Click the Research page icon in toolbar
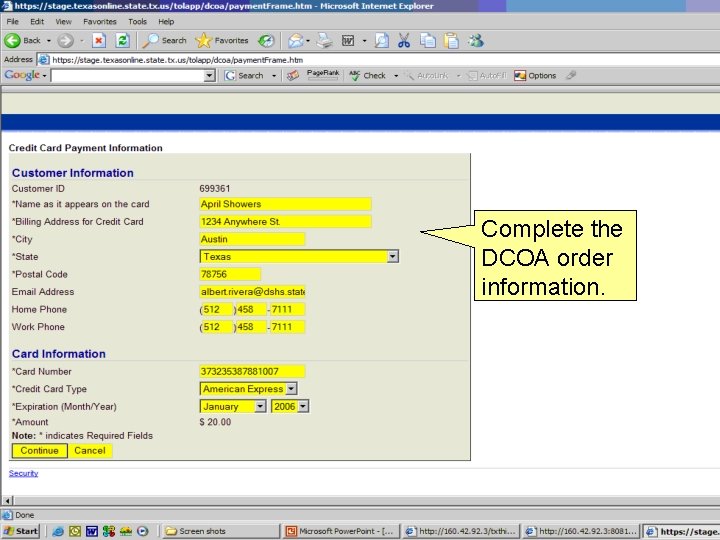The height and width of the screenshot is (540, 720). tap(382, 40)
